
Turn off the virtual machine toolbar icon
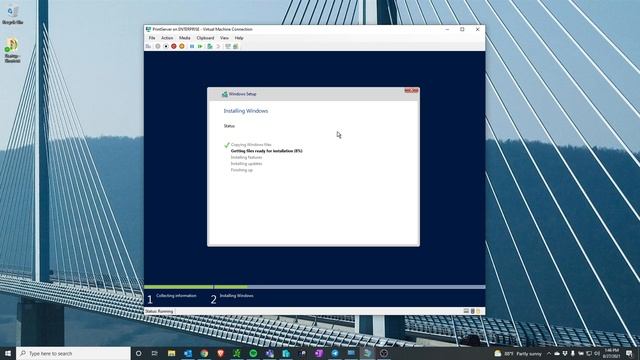166,47
